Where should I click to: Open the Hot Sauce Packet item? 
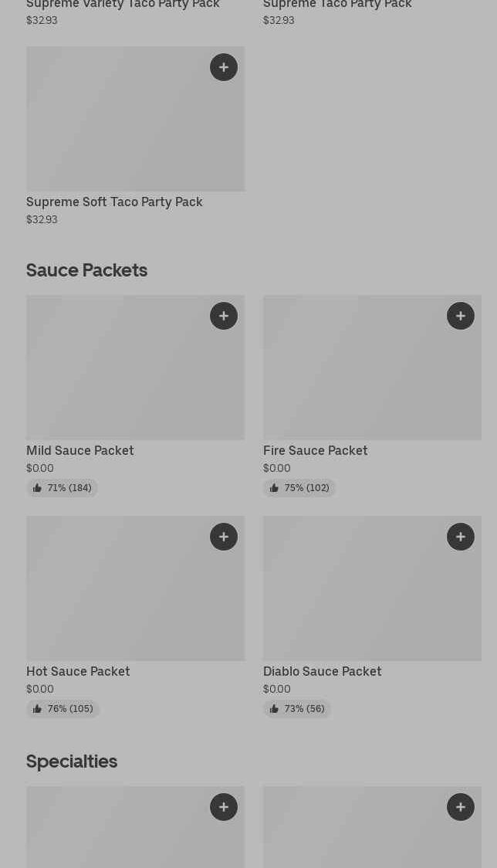click(x=78, y=672)
